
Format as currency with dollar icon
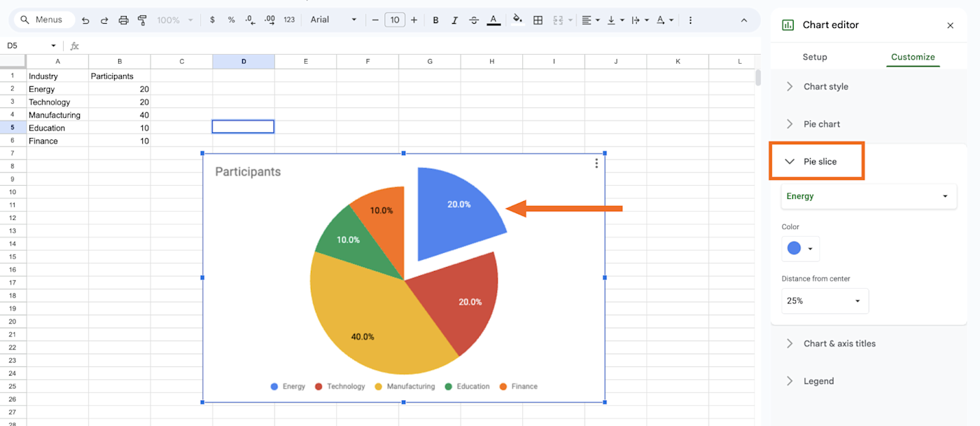coord(213,20)
